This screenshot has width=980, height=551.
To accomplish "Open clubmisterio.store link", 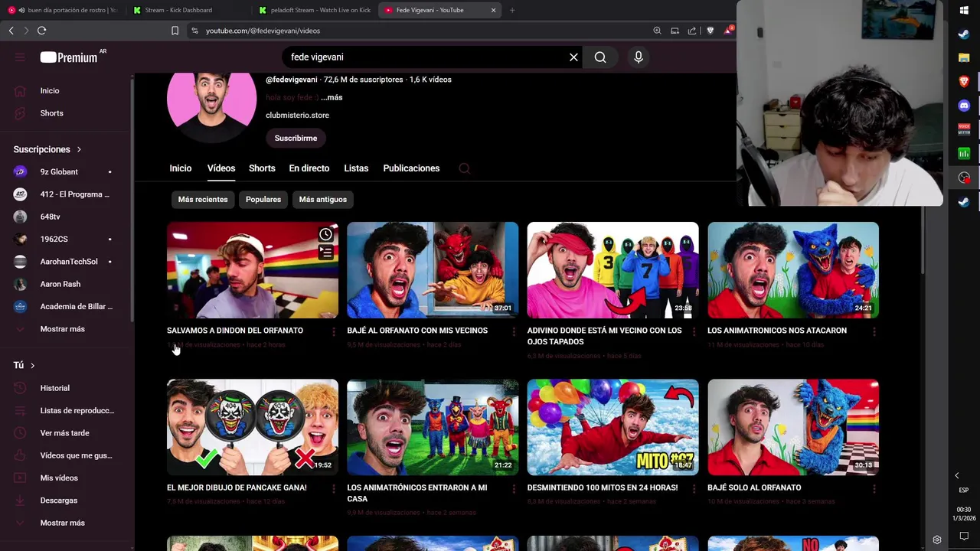I will point(297,116).
